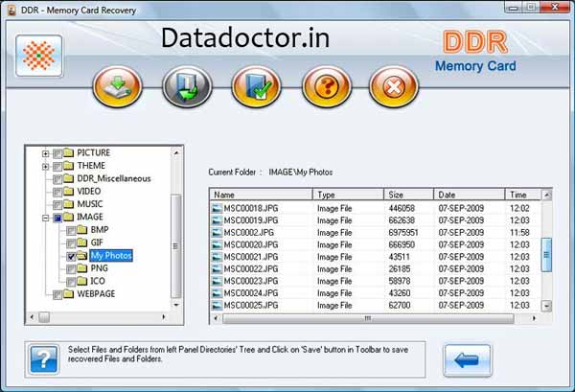Click image file icon beside MSC00021.JPG
575x392 pixels.
tap(217, 257)
